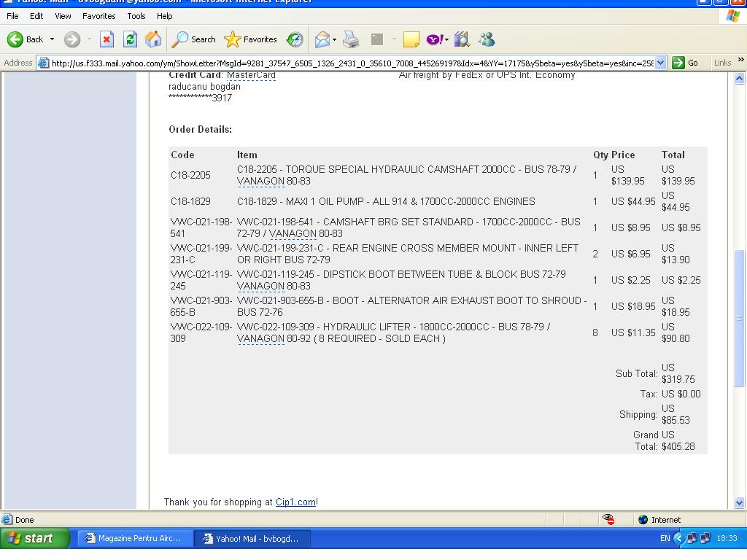The image size is (747, 560).
Task: Launch the Messenger toolbar icon
Action: point(487,39)
